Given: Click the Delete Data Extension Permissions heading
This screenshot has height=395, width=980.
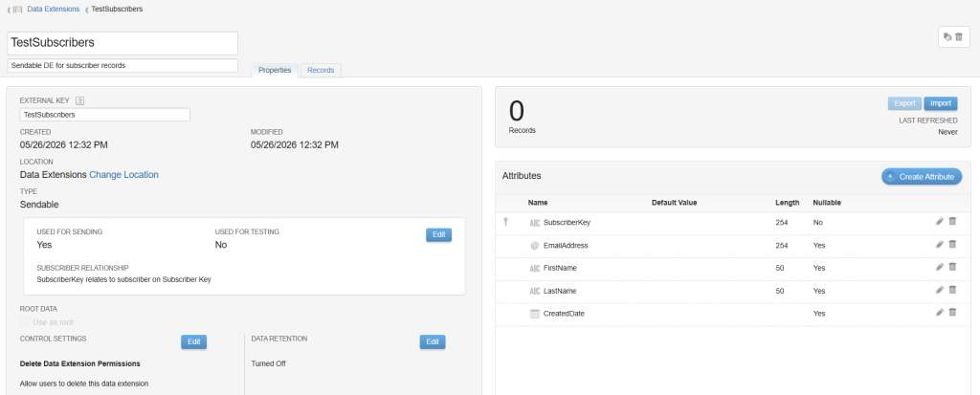Looking at the screenshot, I should click(x=80, y=363).
